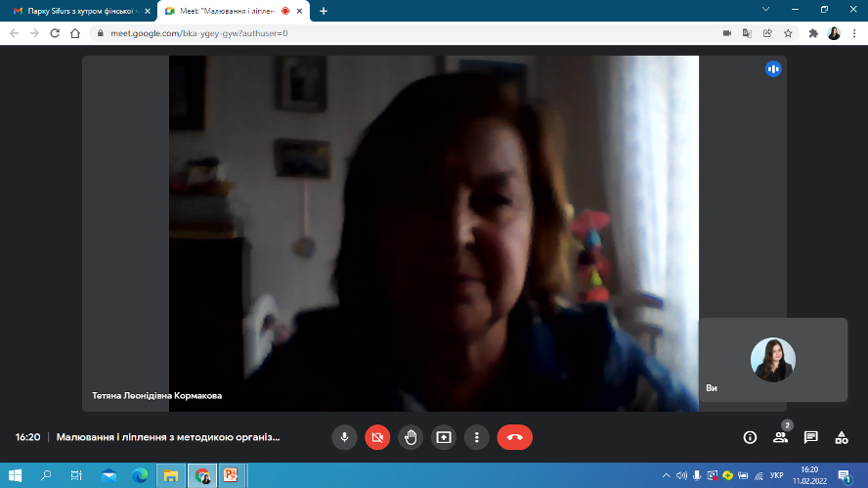868x488 pixels.
Task: Switch to PowerPoint in the taskbar
Action: (231, 475)
